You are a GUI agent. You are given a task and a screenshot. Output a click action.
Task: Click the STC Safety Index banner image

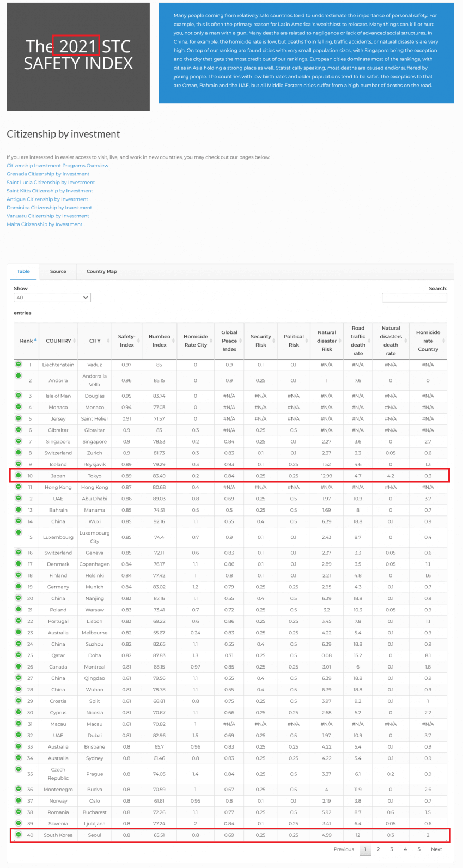[78, 57]
